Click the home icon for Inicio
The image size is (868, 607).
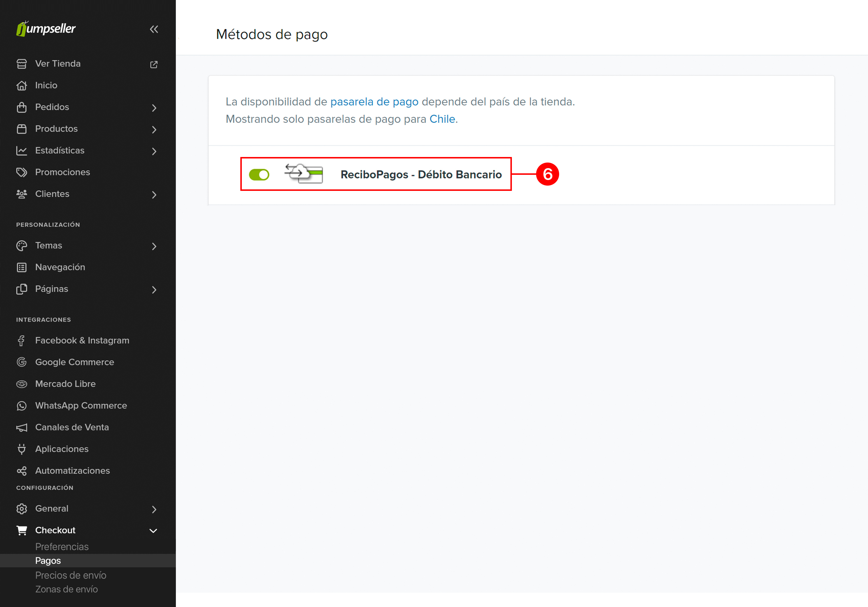22,86
